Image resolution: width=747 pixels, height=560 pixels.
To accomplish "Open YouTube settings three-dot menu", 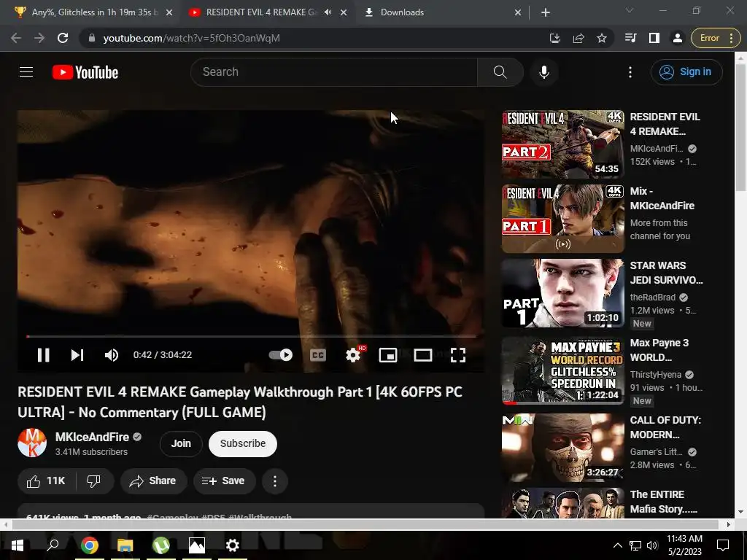I will (x=630, y=72).
